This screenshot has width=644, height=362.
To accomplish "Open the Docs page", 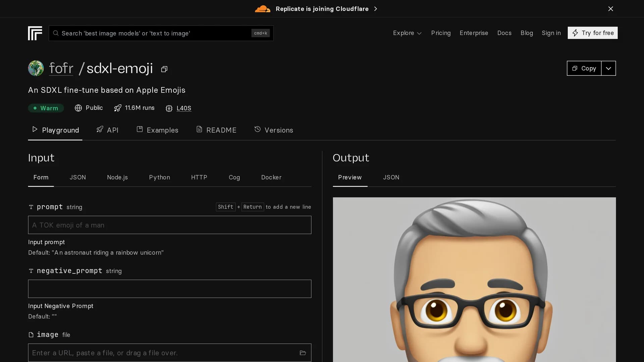I will coord(504,33).
